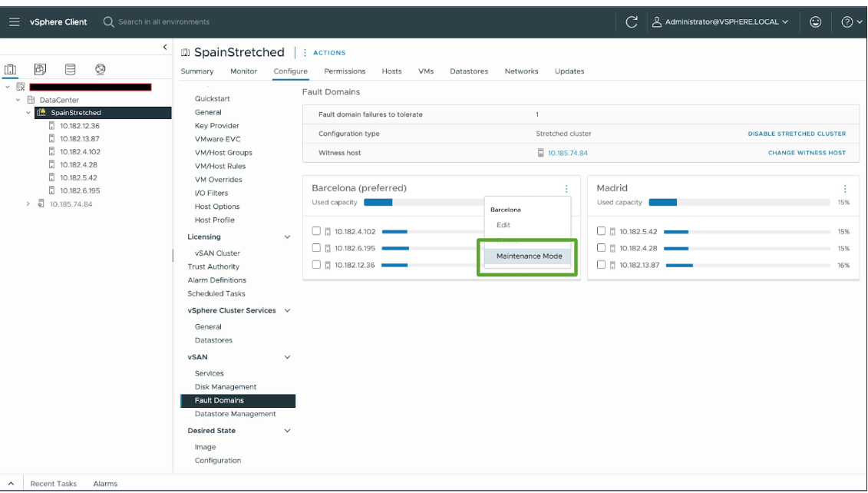Screen dimensions: 868x493
Task: Select checkbox for host 10.182.5.42
Action: point(602,231)
